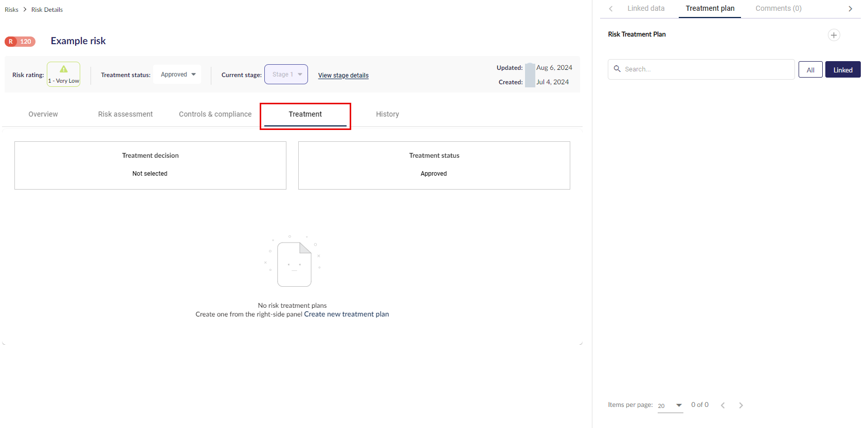Go to Risks breadcrumb
This screenshot has width=868, height=428.
coord(11,10)
